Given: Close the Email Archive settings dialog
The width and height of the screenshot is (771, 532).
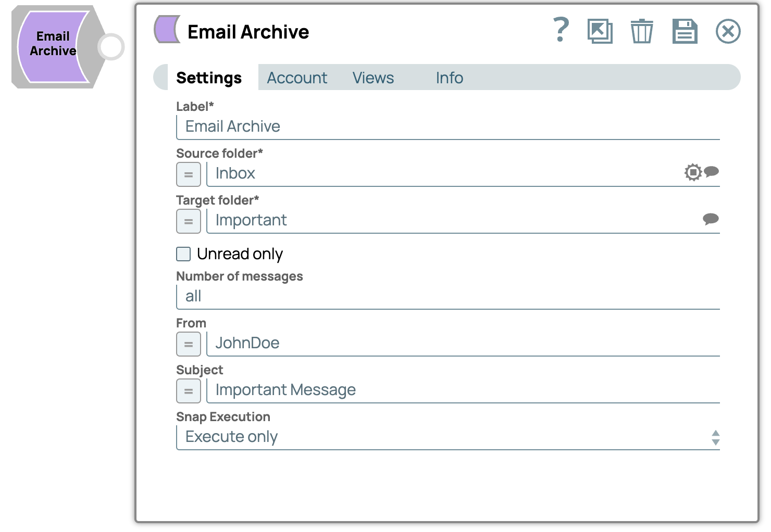Looking at the screenshot, I should pos(728,31).
